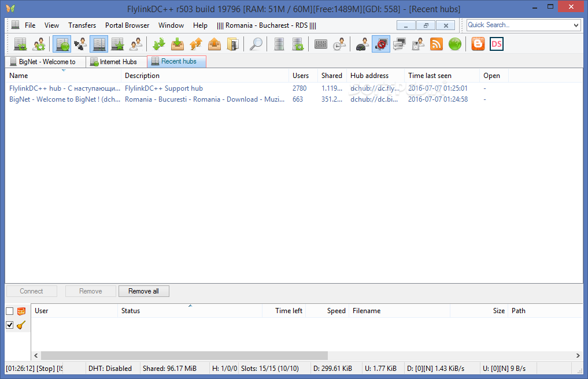This screenshot has width=588, height=379.
Task: Click the Remove all button
Action: [143, 291]
